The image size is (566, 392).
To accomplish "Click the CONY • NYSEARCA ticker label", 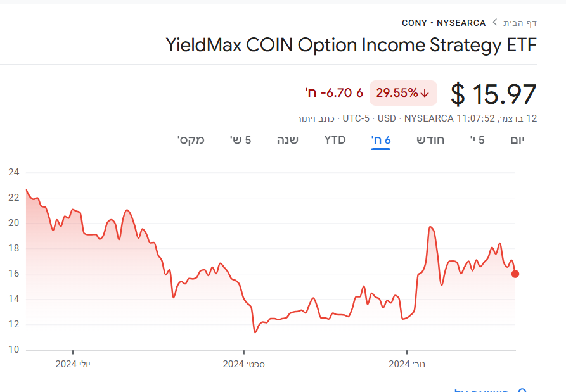I will click(x=444, y=23).
